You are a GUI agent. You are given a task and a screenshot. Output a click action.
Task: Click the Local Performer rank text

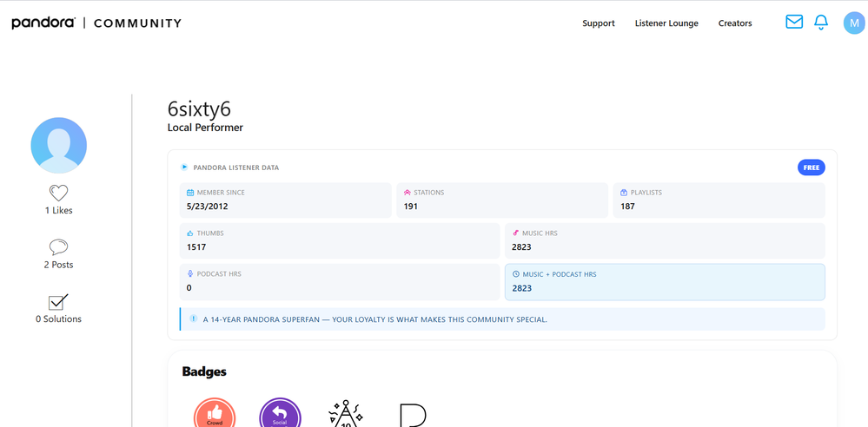tap(205, 128)
